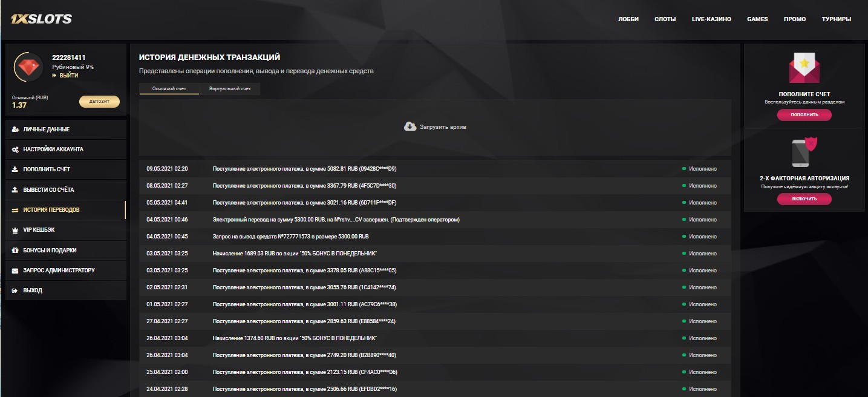The width and height of the screenshot is (868, 397).
Task: Switch to the Виртуальный счет tab
Action: pos(230,89)
